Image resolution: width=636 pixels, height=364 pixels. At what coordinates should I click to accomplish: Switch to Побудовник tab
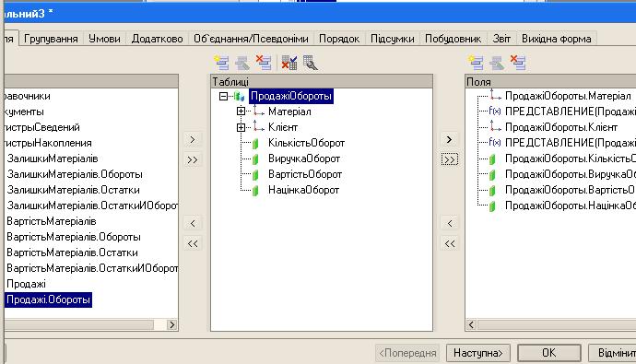click(453, 39)
